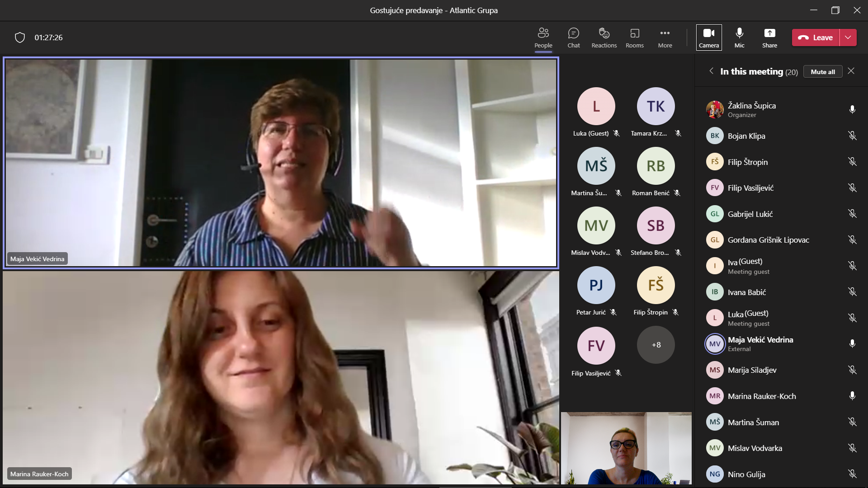Click the self-view video thumbnail
The width and height of the screenshot is (868, 488).
(x=626, y=448)
